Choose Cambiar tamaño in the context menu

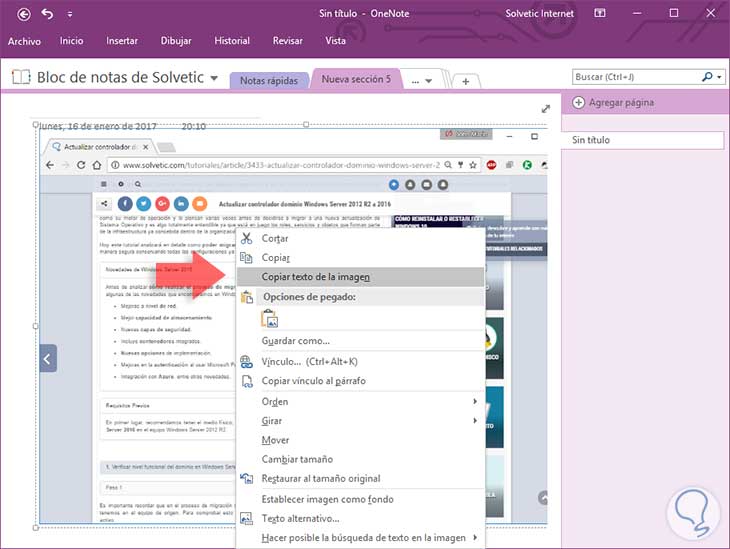(x=360, y=459)
